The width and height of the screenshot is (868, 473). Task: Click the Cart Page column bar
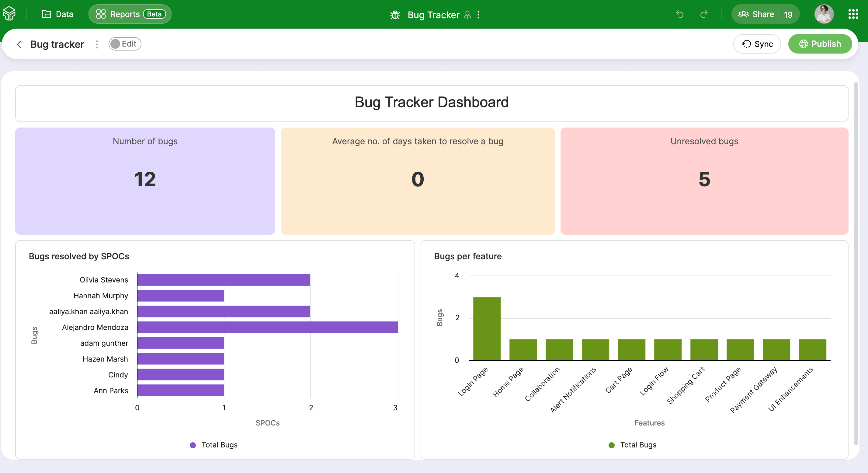632,350
